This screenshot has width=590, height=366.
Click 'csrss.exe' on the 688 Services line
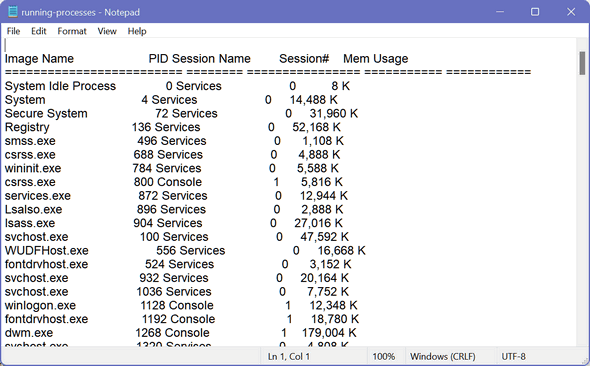[30, 155]
